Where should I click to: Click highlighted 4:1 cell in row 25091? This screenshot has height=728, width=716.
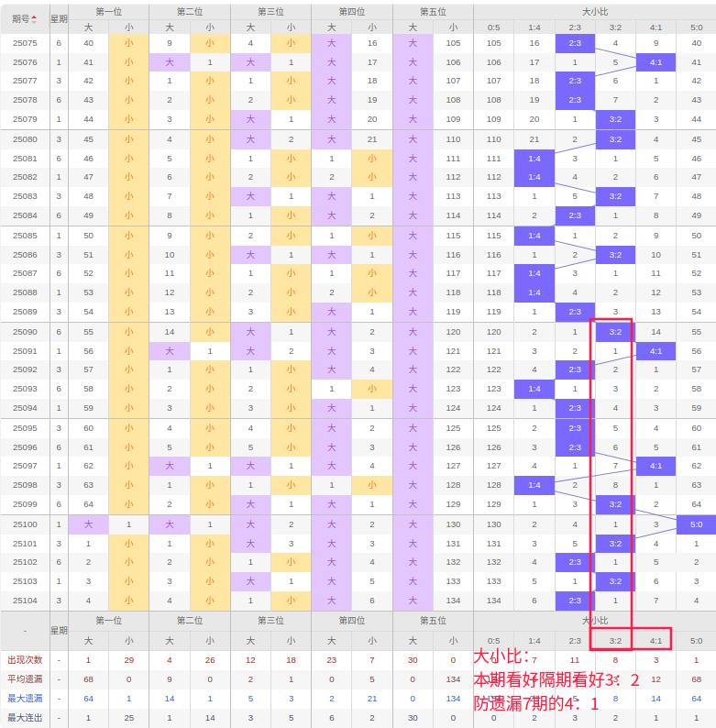655,351
